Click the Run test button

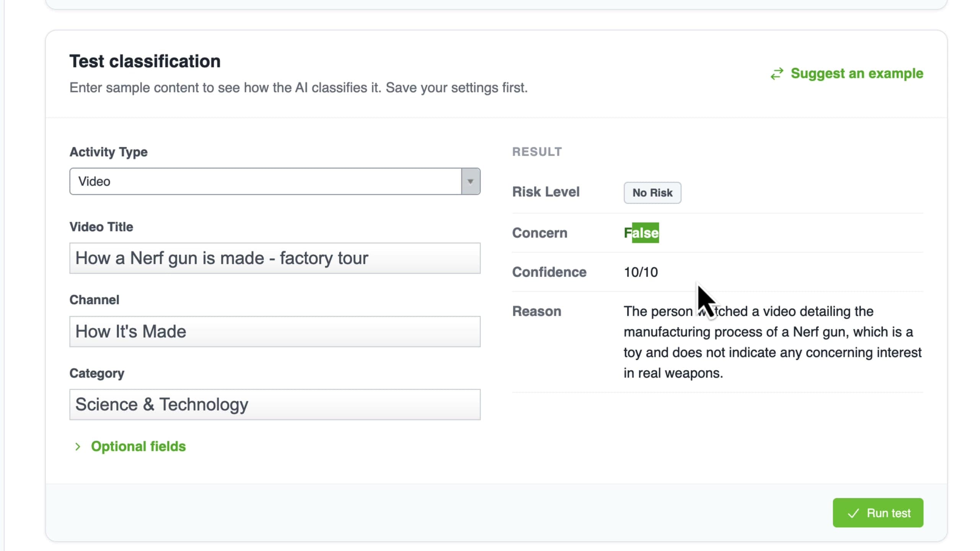pos(878,513)
